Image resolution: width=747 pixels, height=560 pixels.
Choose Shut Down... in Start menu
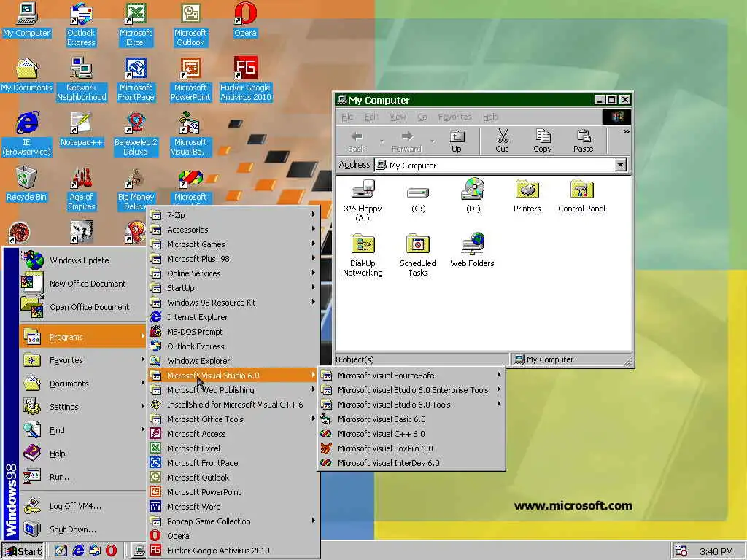82,529
